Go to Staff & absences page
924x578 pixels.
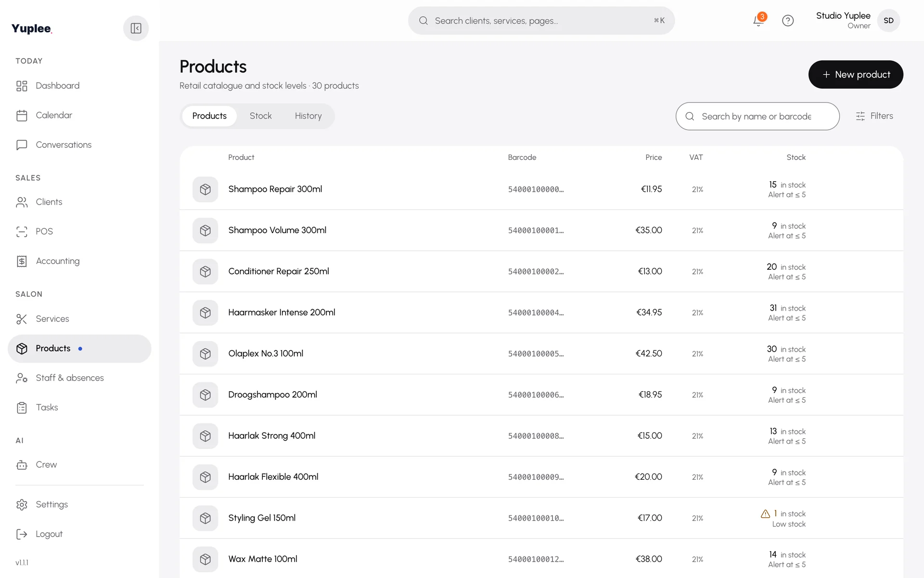(79, 378)
